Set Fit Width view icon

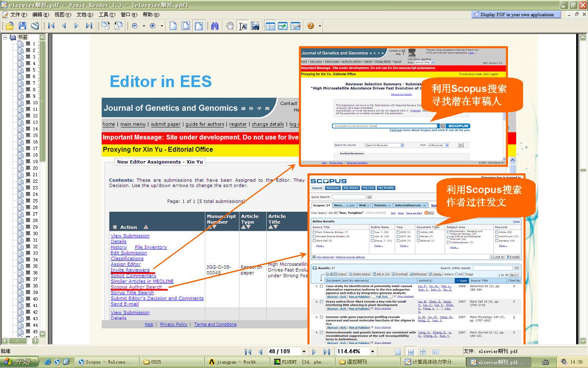tap(199, 26)
